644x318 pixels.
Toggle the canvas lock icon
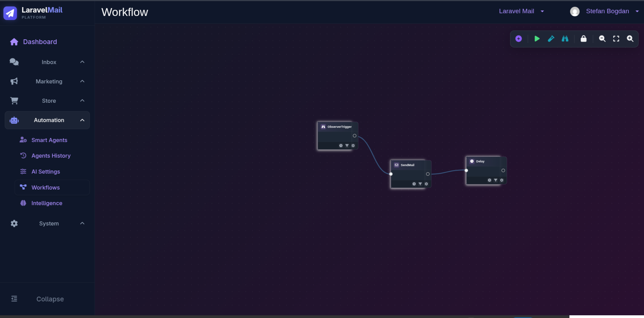pos(583,39)
